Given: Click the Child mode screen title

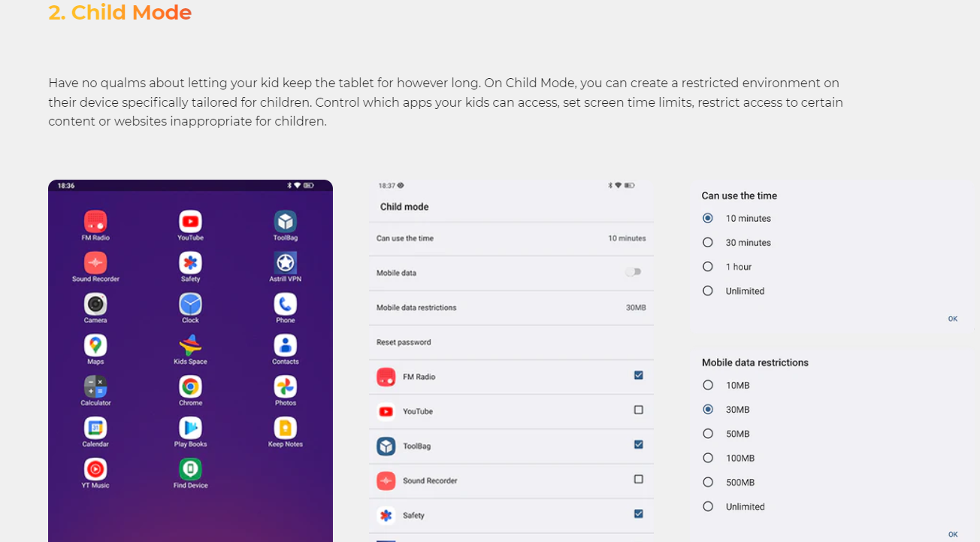Looking at the screenshot, I should [x=404, y=207].
